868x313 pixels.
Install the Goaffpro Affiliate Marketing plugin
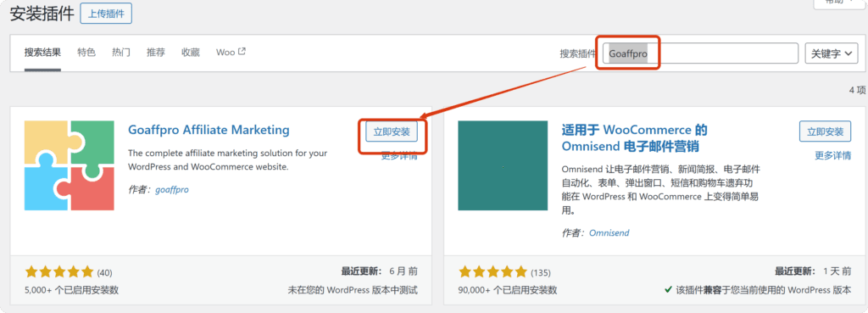click(392, 131)
